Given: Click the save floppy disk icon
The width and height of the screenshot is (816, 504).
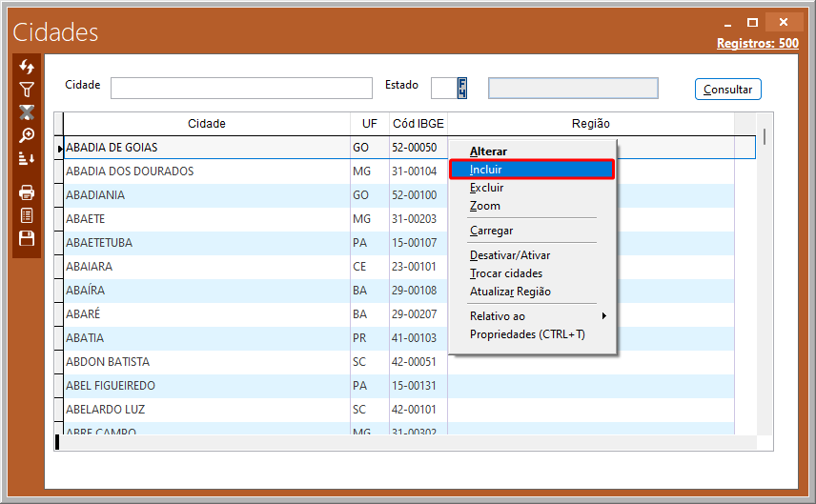Looking at the screenshot, I should click(x=27, y=238).
